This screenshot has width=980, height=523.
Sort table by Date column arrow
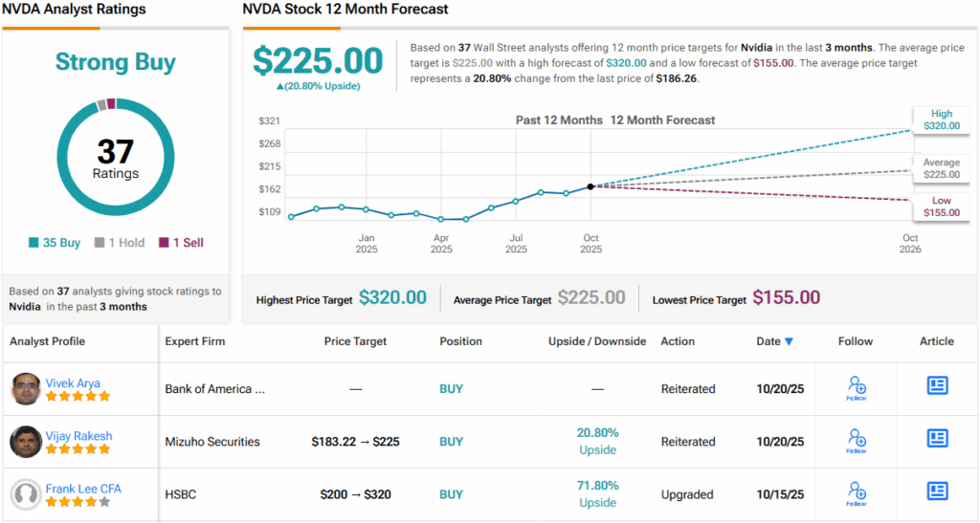coord(789,341)
